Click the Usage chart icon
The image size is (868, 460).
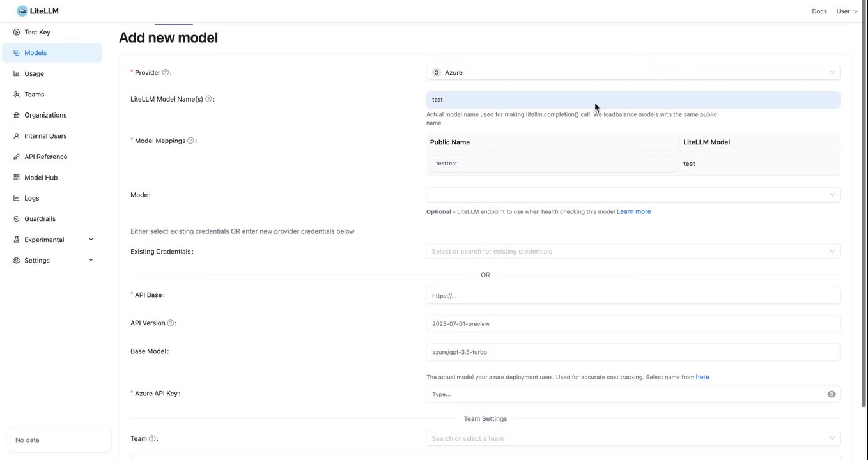[17, 73]
